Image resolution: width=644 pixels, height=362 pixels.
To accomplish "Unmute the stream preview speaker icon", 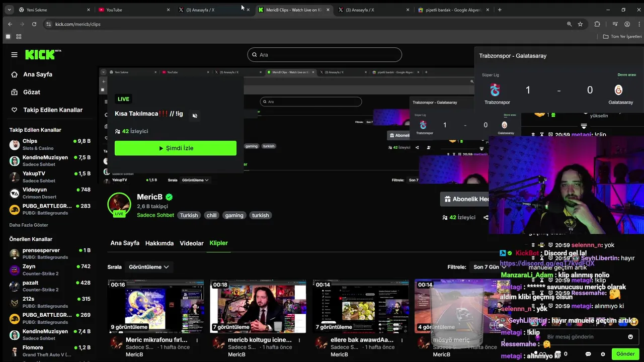I will click(x=195, y=116).
